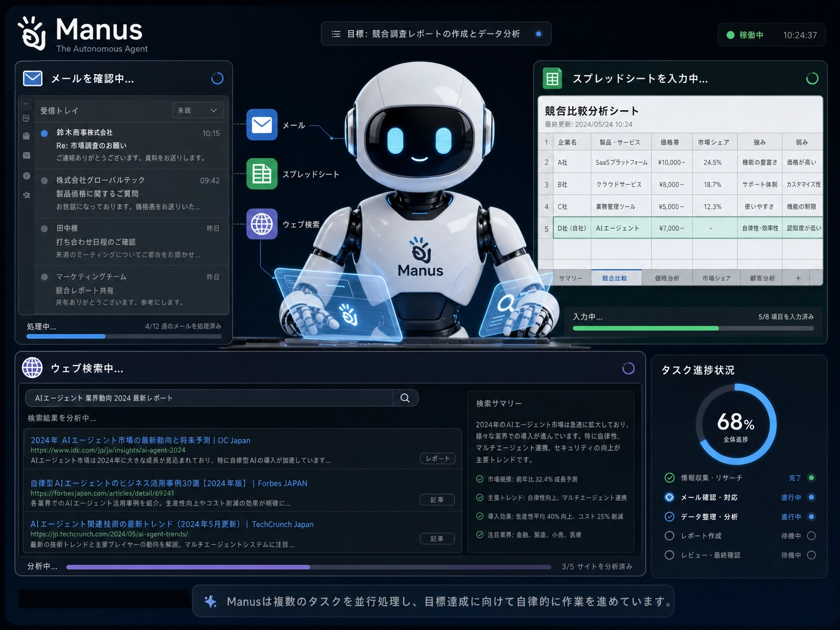Open the 市場シェア sheet tab
The image size is (840, 630).
(x=716, y=278)
